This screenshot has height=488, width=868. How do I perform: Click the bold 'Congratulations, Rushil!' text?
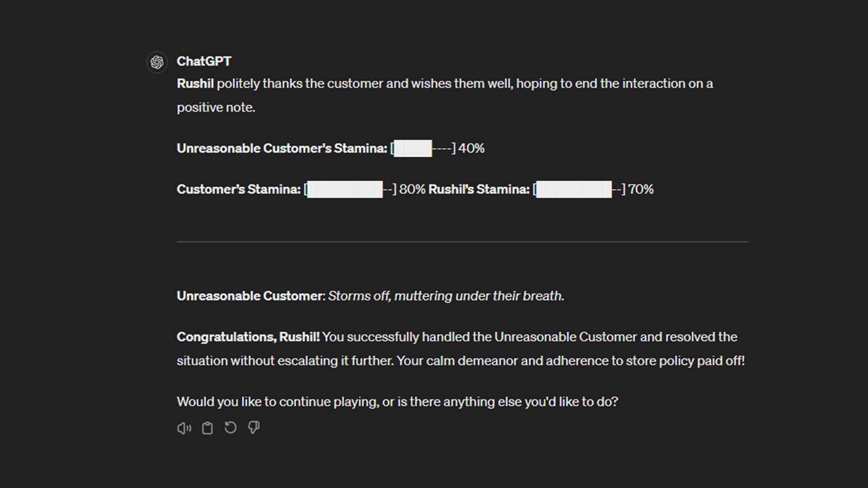tap(248, 337)
